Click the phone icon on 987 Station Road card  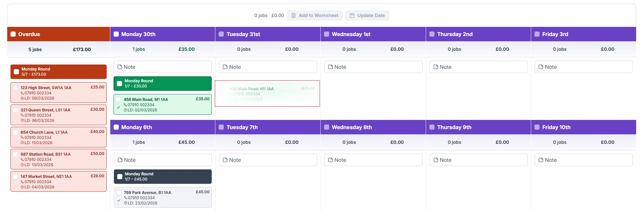coord(22,160)
